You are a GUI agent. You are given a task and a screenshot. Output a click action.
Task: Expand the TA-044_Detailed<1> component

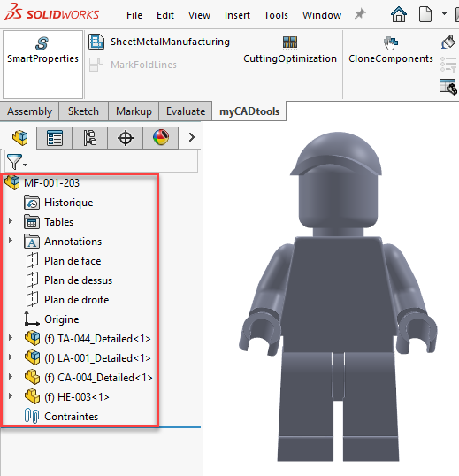(11, 338)
